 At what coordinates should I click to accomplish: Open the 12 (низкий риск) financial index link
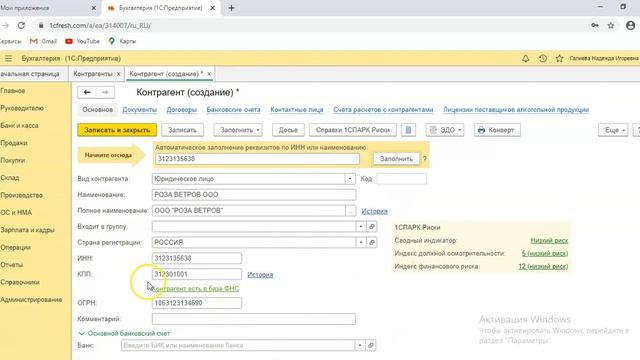click(543, 266)
